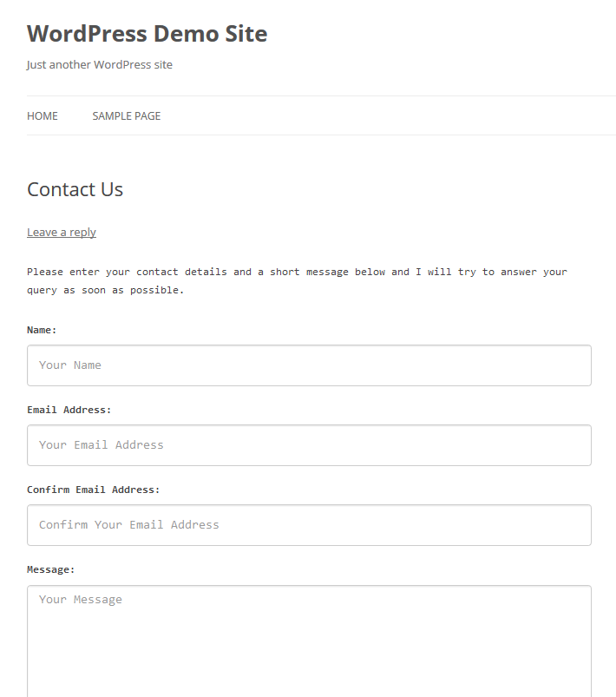The image size is (616, 697).
Task: Open the Leave a reply link
Action: click(61, 232)
